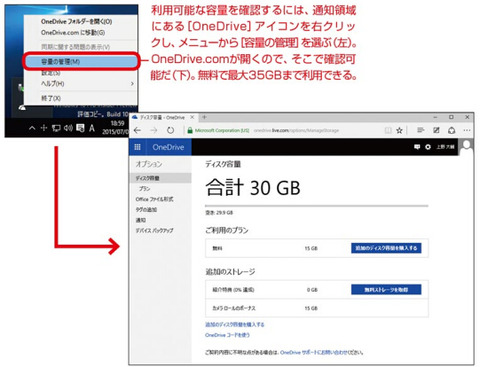Select the ディスク容量 - OneDrive browser tab
This screenshot has width=480, height=367.
163,117
